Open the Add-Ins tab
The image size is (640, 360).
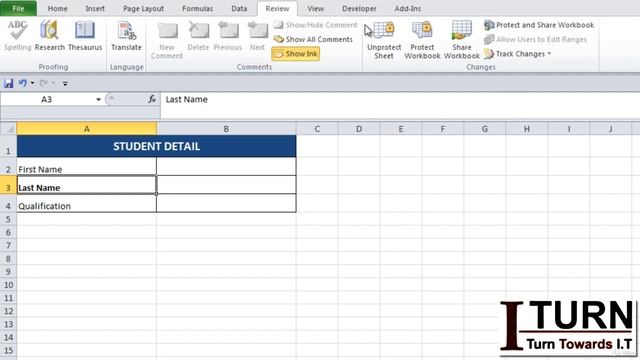[407, 8]
